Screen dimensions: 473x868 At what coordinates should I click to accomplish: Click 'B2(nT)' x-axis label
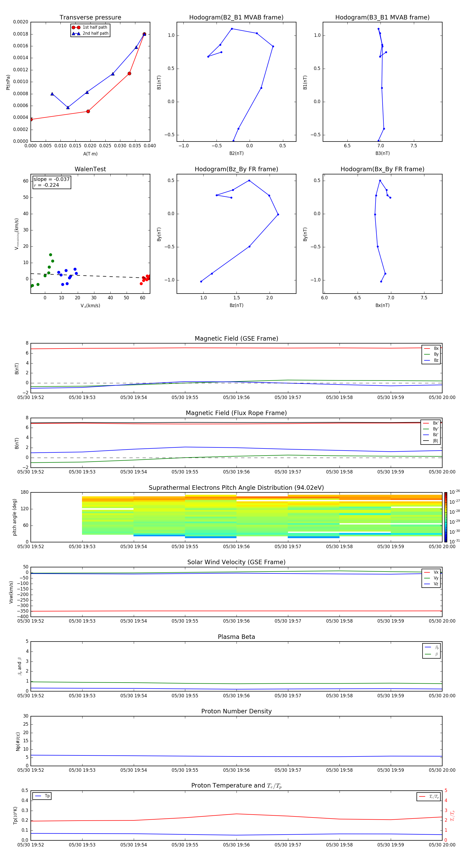pyautogui.click(x=236, y=153)
